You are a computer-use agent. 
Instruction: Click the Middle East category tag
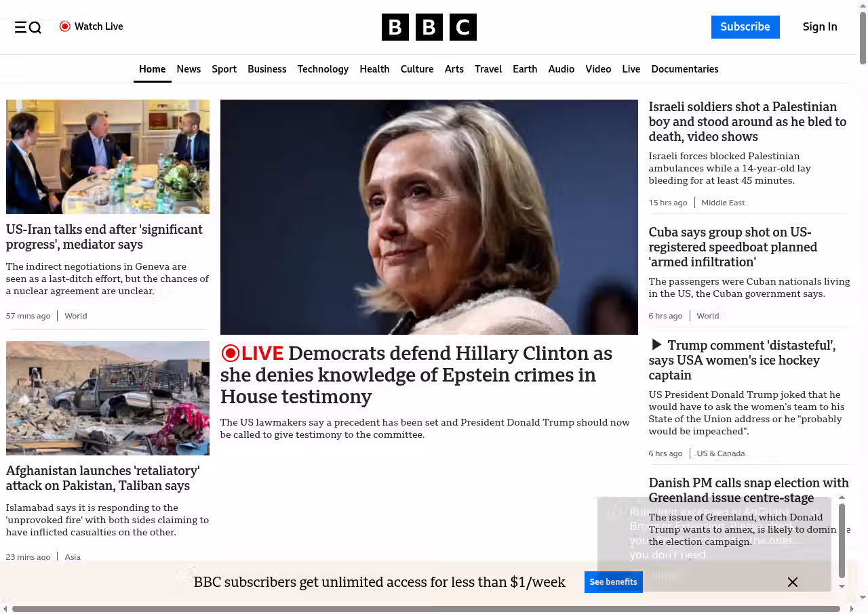point(723,203)
